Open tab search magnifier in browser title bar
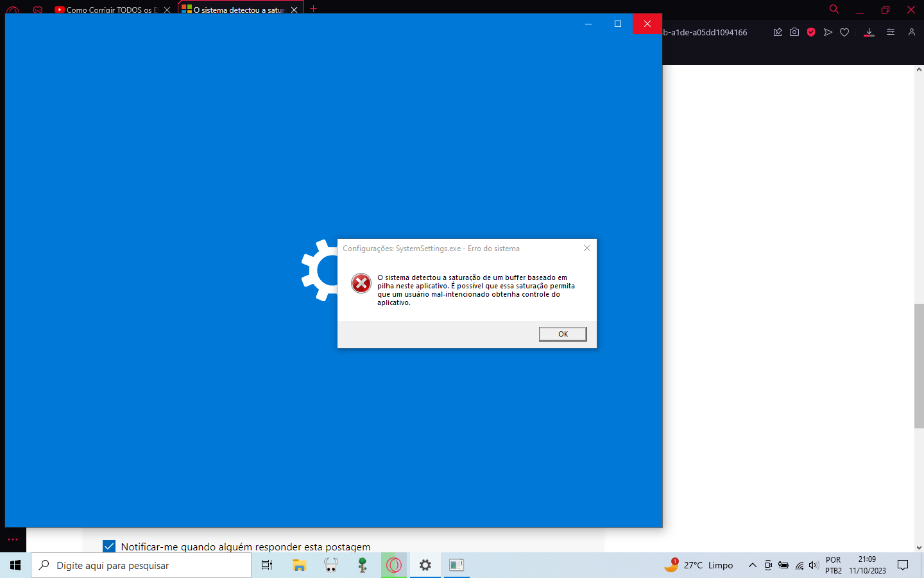 pos(834,9)
